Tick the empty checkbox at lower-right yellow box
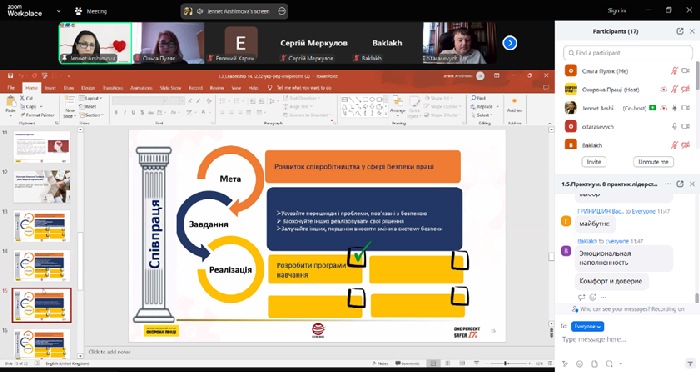This screenshot has height=372, width=700. point(460,296)
